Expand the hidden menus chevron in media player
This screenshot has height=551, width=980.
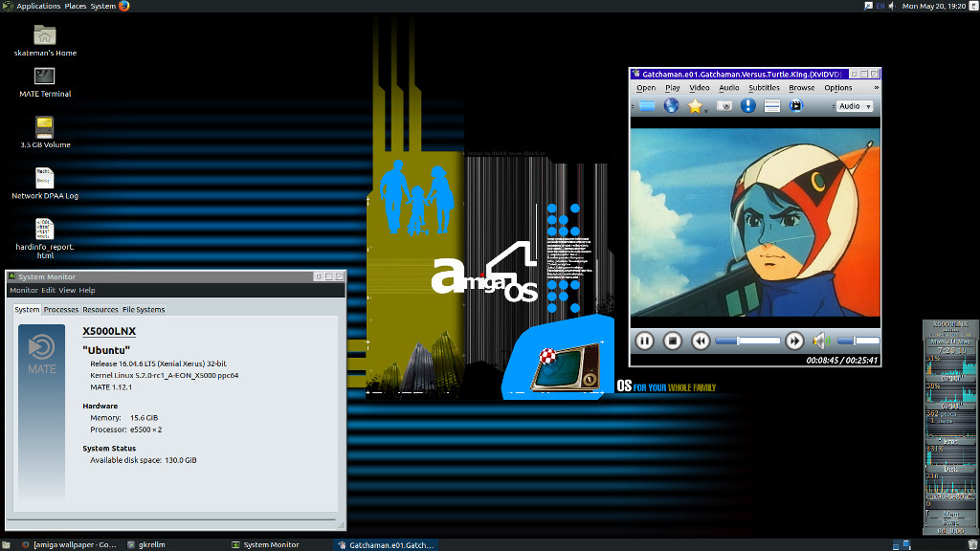coord(876,87)
